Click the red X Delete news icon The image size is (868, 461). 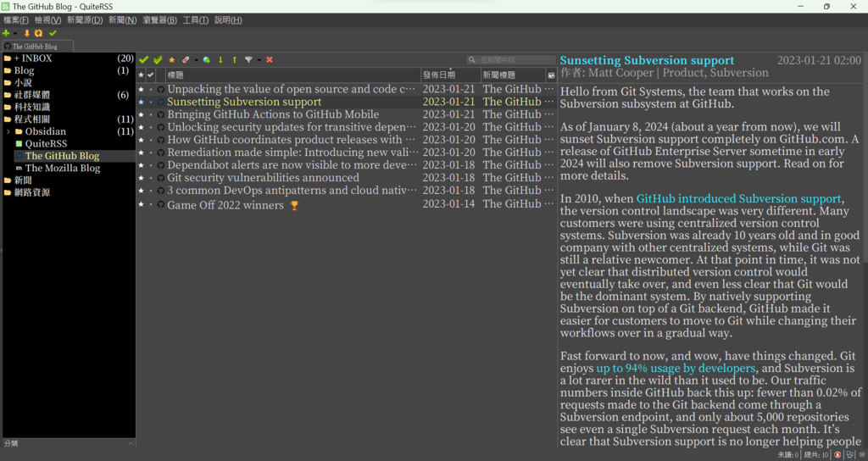(x=270, y=60)
